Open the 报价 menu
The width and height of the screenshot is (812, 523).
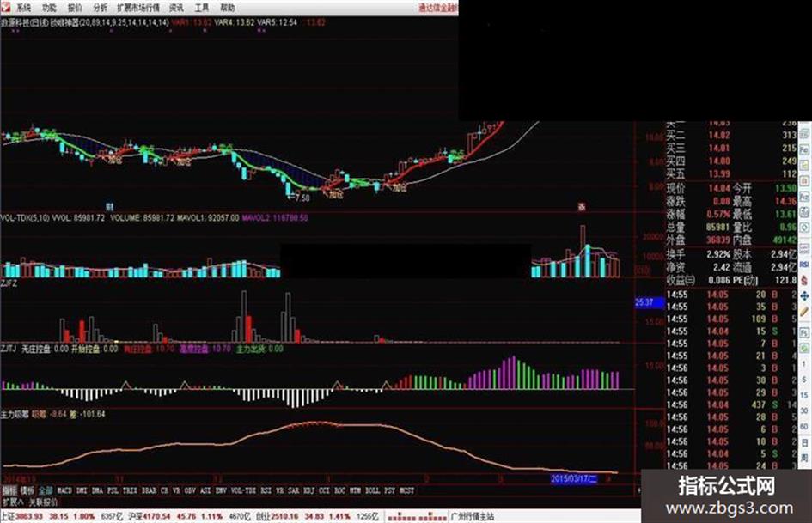pyautogui.click(x=75, y=7)
